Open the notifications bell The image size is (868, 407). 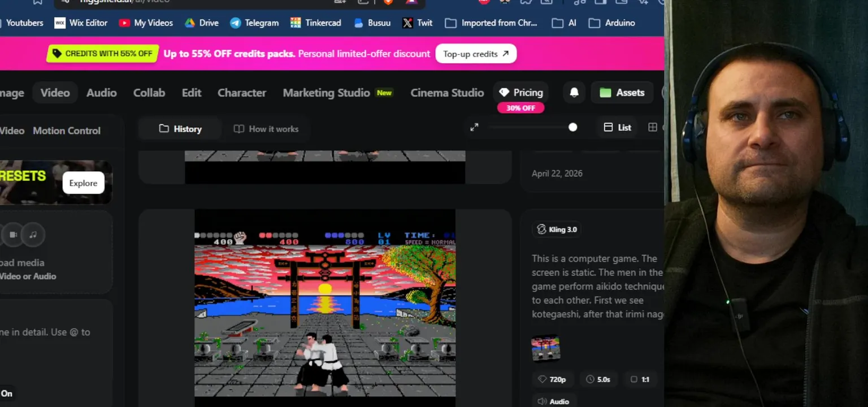click(574, 93)
